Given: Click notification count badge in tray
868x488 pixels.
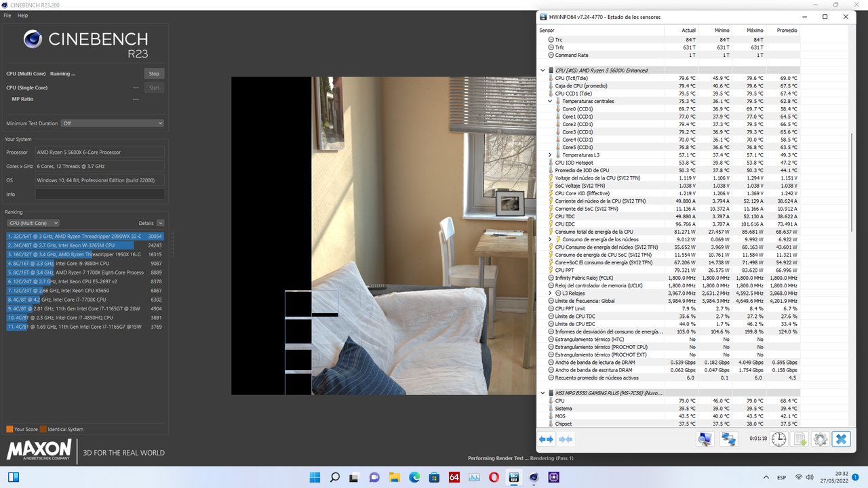Looking at the screenshot, I should coord(856,477).
